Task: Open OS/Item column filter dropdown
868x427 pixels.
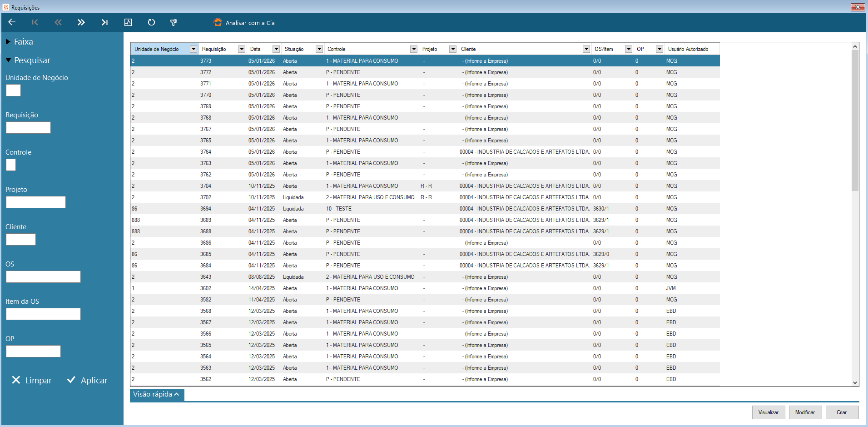Action: [x=629, y=49]
